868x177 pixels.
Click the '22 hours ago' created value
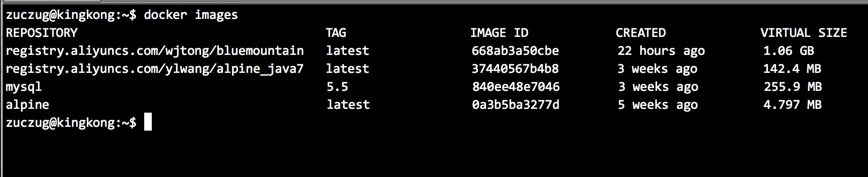point(661,51)
